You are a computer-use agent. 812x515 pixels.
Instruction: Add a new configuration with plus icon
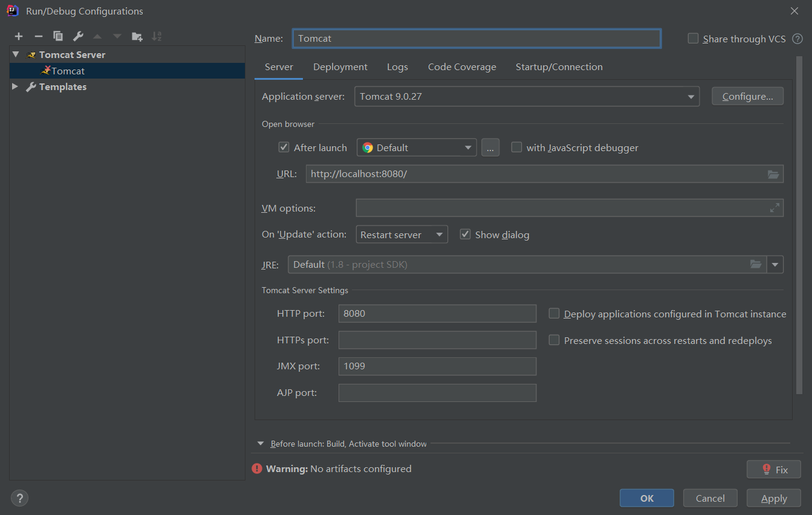pos(19,36)
